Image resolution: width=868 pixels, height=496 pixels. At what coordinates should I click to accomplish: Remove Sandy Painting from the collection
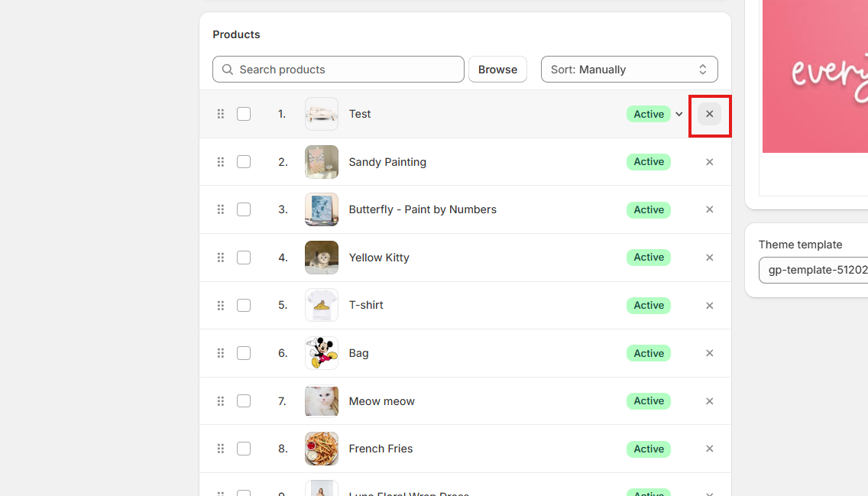pyautogui.click(x=709, y=162)
